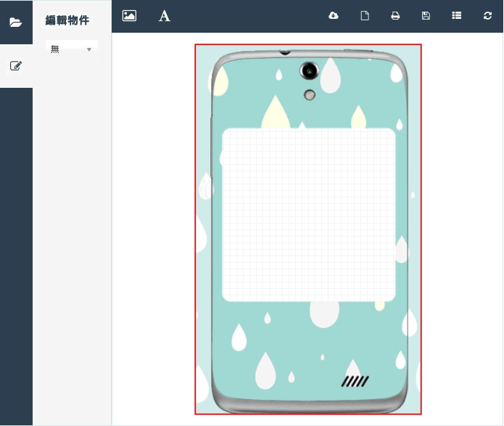Click the white grid area on phone case
The height and width of the screenshot is (426, 504).
click(x=309, y=215)
